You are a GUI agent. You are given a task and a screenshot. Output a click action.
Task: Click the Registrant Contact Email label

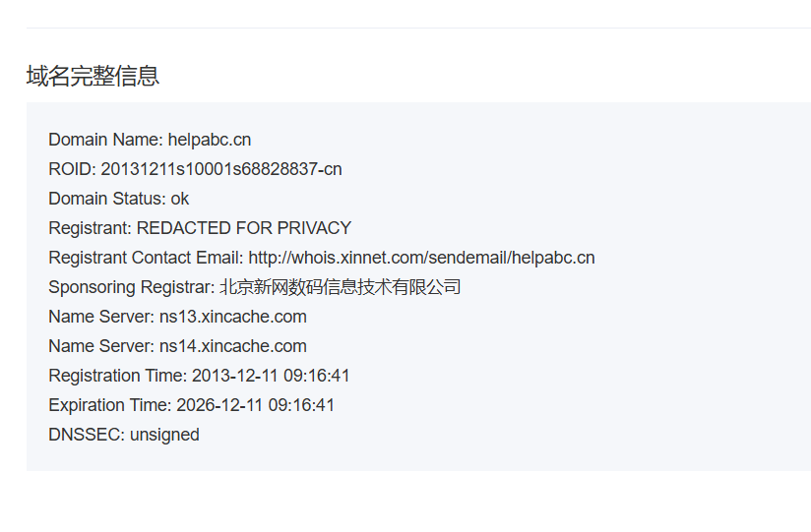[x=146, y=258]
